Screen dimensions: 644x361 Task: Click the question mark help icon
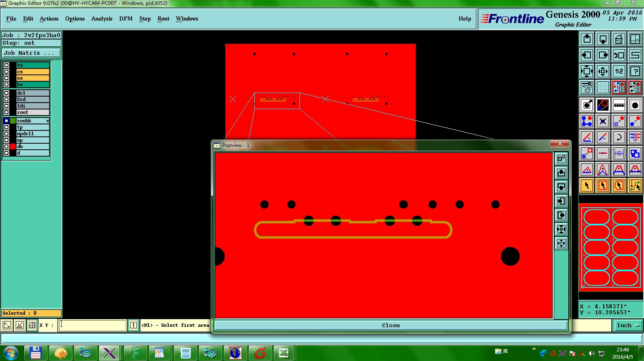point(635,71)
